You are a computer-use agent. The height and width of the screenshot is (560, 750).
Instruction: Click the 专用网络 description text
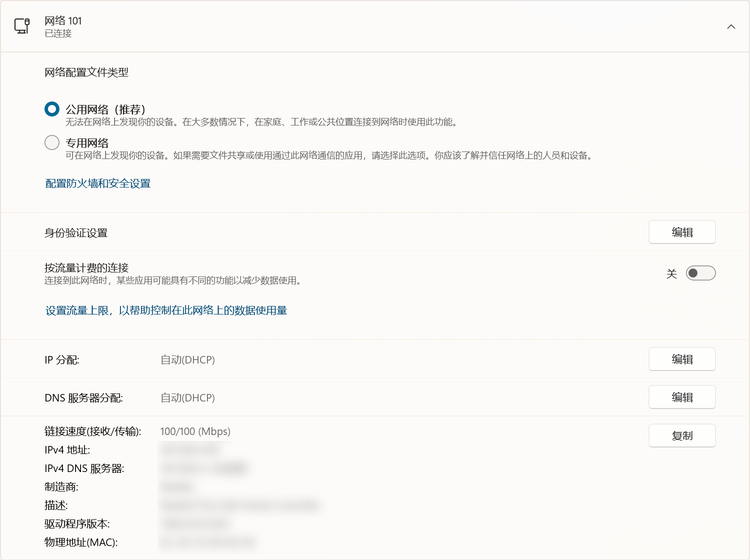330,155
